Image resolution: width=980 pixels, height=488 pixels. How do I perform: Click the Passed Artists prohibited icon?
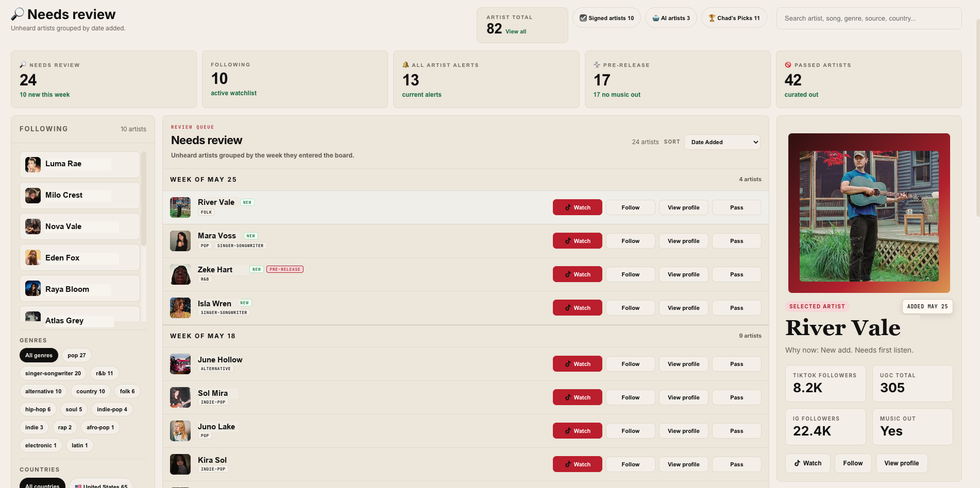pyautogui.click(x=788, y=65)
